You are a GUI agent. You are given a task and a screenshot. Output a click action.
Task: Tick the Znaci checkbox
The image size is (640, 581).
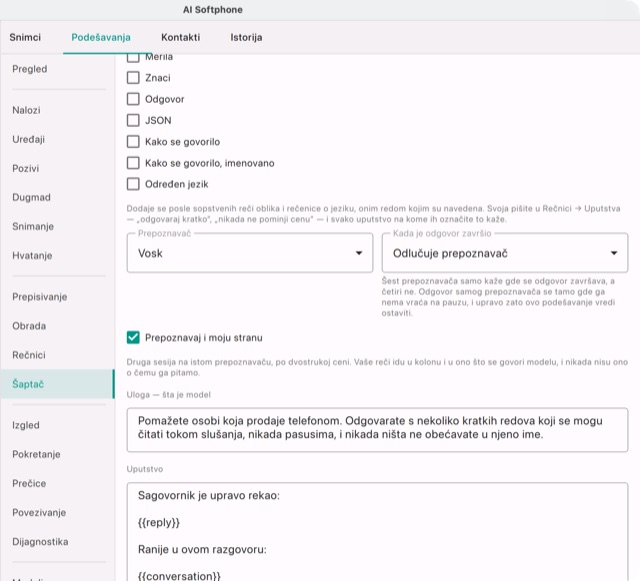click(133, 78)
